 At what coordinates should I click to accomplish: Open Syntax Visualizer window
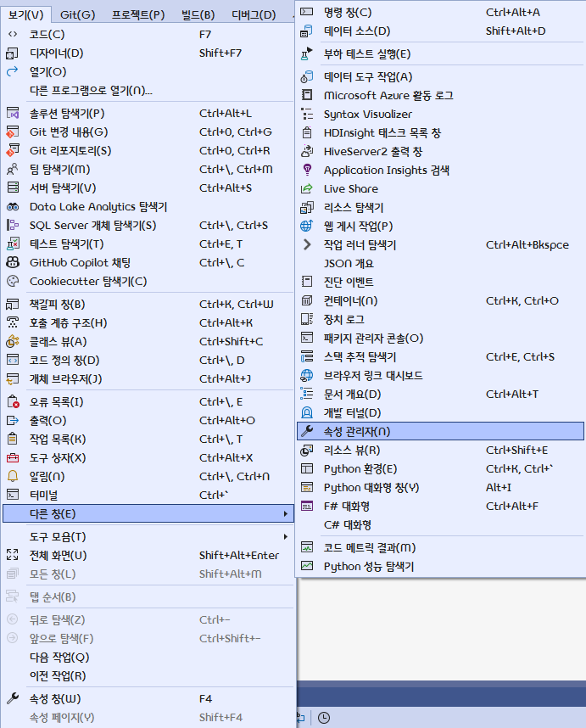[440, 115]
